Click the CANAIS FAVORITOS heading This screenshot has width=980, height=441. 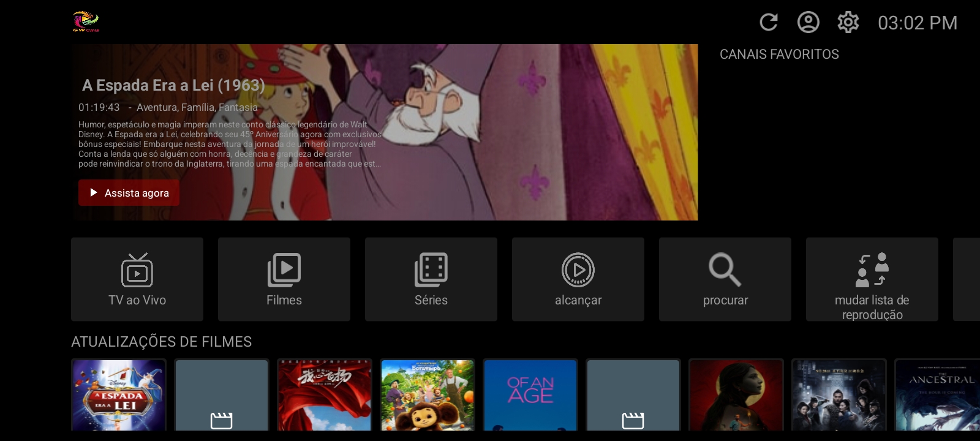(779, 55)
